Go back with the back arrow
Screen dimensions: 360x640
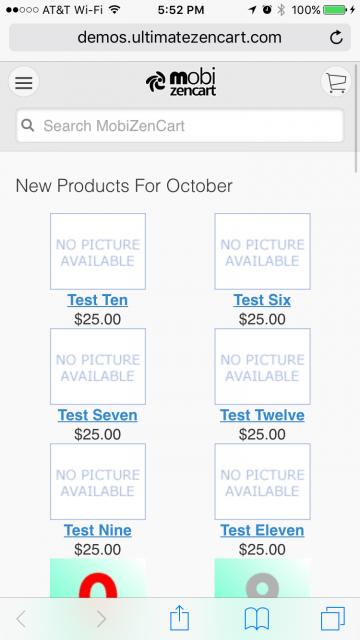coord(21,619)
